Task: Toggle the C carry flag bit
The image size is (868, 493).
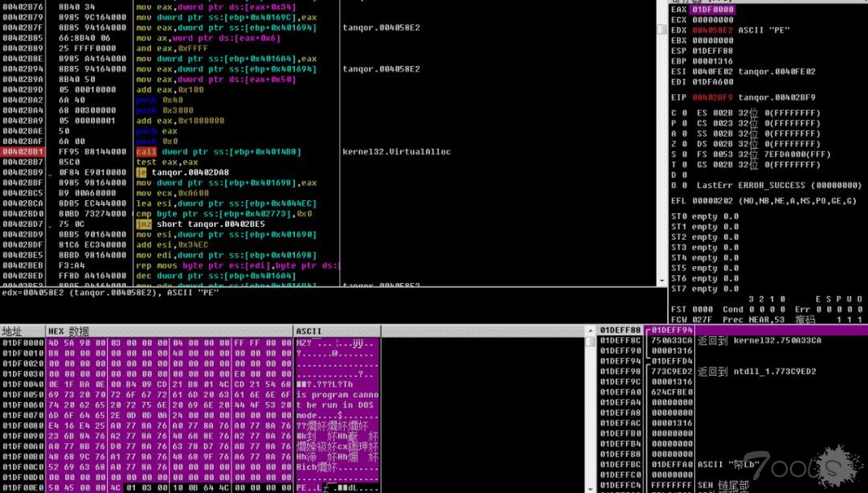Action: click(684, 113)
